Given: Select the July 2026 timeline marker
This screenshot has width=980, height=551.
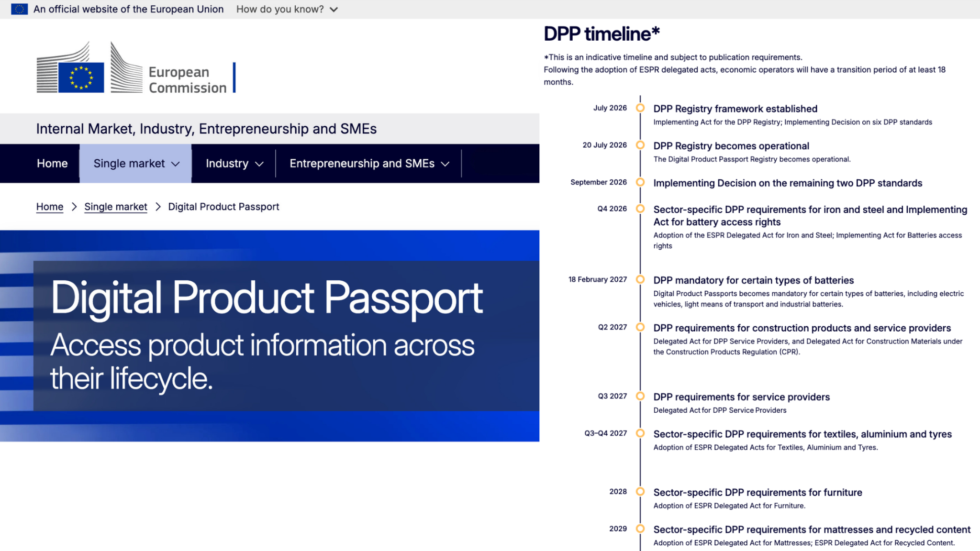Looking at the screenshot, I should [640, 108].
